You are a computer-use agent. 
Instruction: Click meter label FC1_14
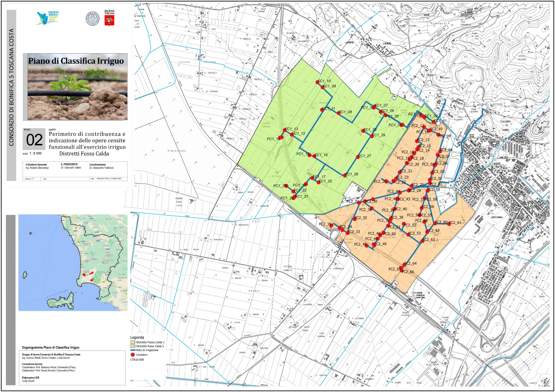273,139
